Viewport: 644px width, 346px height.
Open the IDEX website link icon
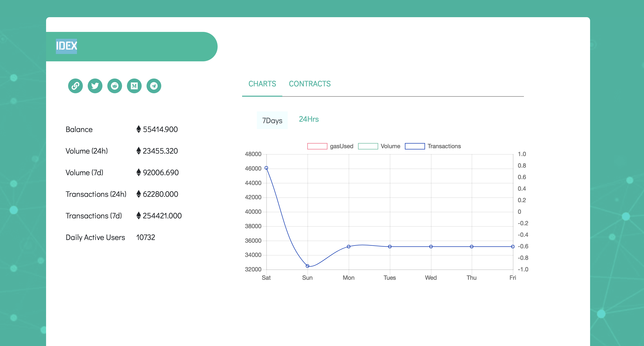75,86
